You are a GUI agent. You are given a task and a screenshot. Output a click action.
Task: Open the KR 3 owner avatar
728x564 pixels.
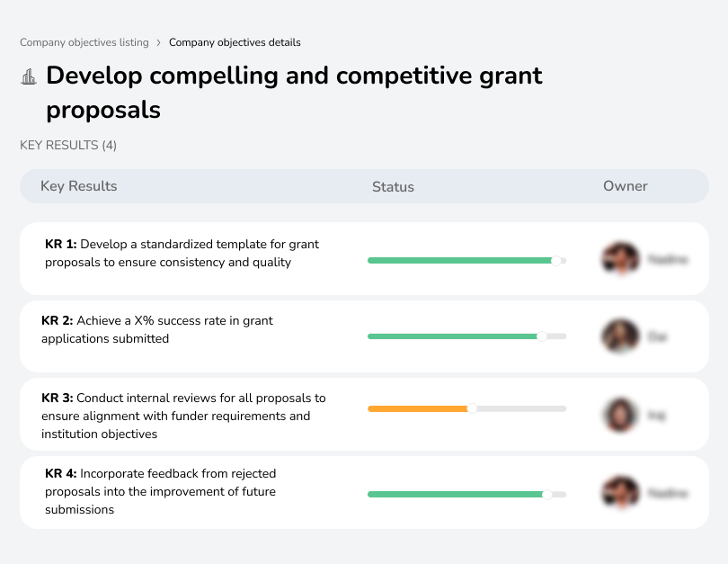click(x=620, y=415)
